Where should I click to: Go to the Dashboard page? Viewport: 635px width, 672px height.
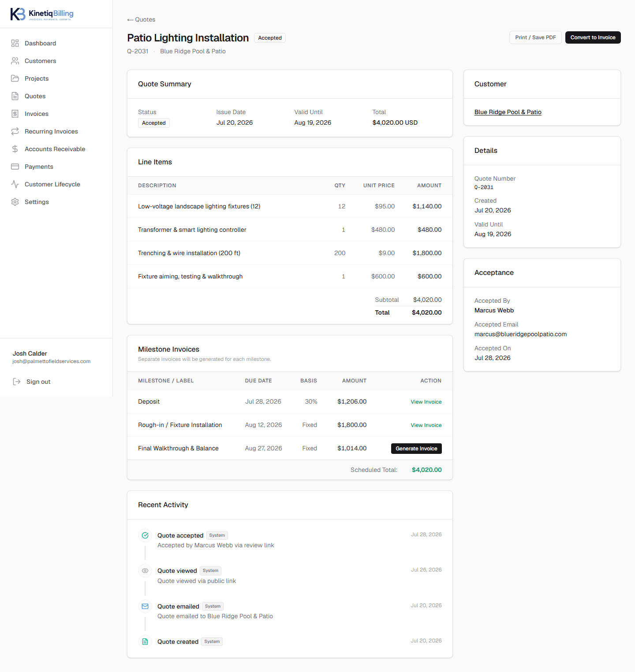point(56,43)
